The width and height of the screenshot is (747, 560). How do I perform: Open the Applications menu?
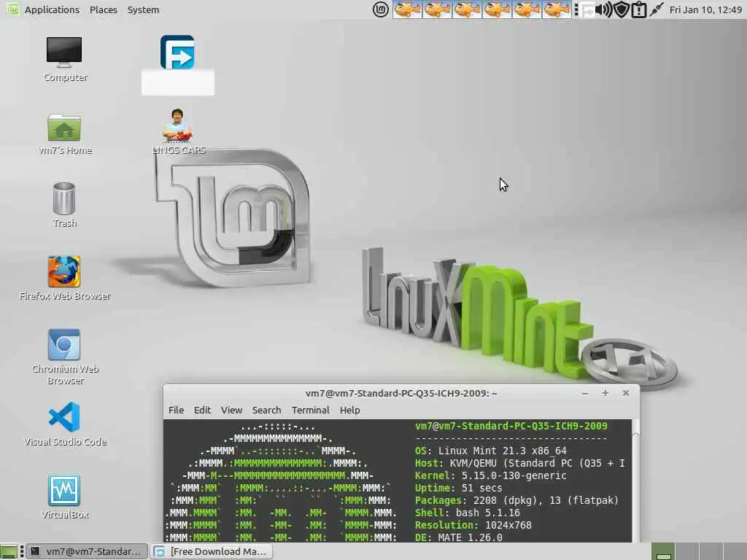52,9
